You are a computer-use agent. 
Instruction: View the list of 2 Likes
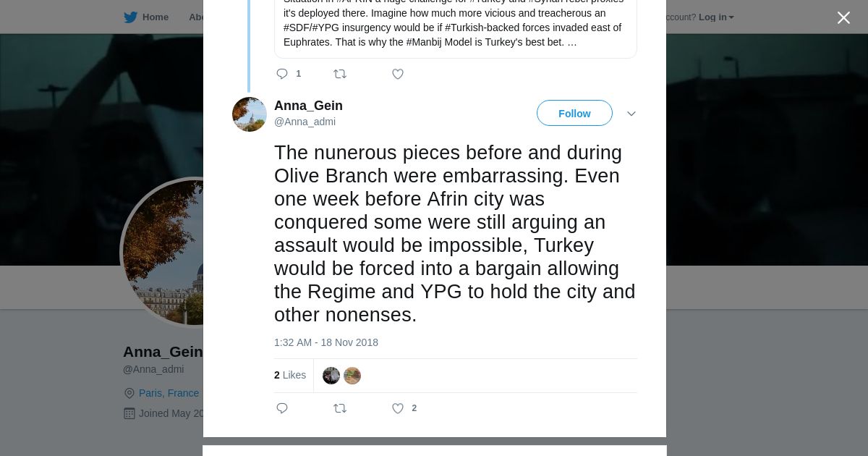click(x=290, y=375)
